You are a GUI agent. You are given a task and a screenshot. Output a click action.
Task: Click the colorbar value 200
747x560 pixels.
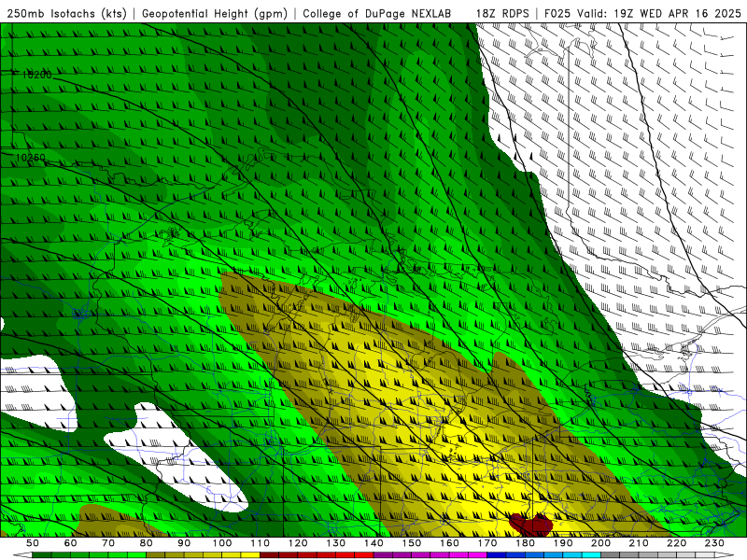tap(600, 543)
